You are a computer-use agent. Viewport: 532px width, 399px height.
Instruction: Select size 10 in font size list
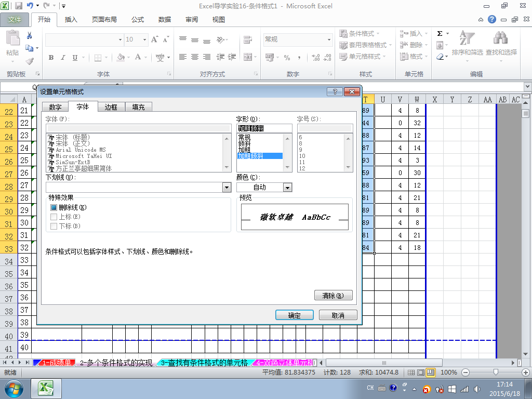[x=302, y=156]
